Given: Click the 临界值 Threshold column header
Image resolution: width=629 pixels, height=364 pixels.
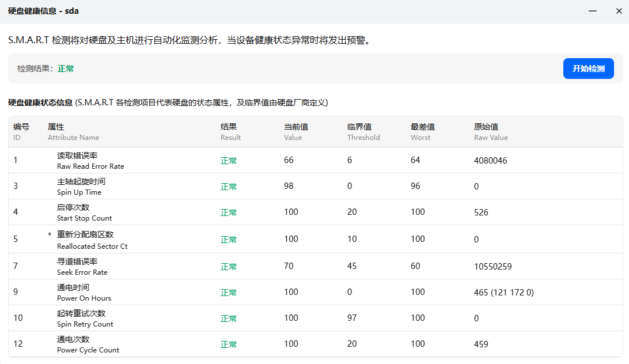Looking at the screenshot, I should point(363,131).
